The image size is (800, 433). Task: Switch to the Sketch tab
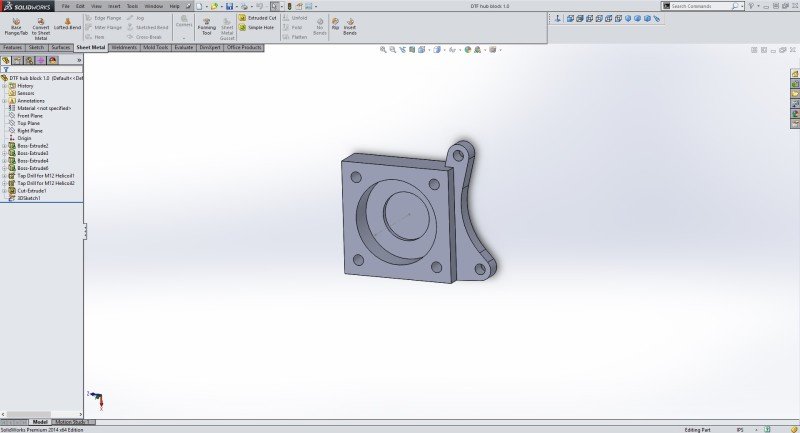point(36,47)
